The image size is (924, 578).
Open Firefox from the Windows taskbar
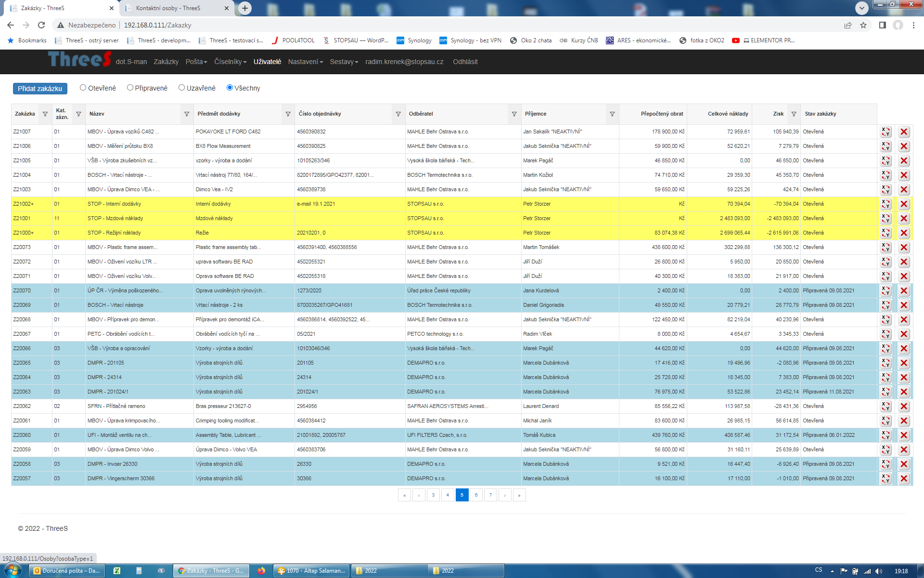coord(261,571)
